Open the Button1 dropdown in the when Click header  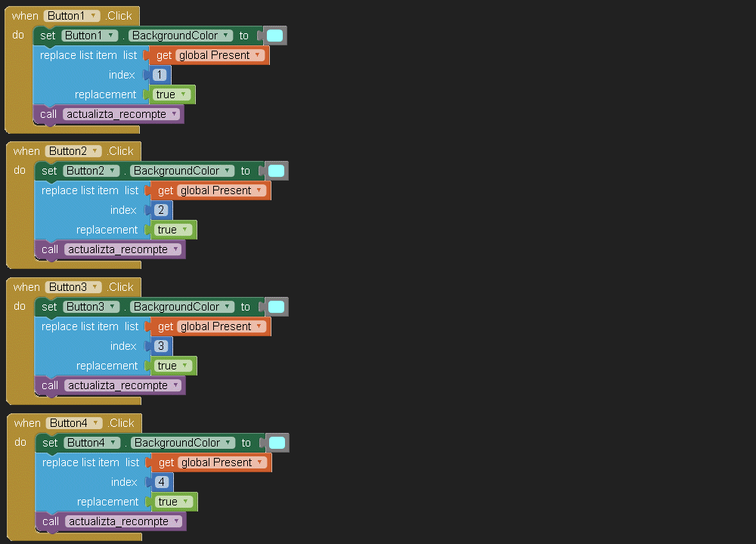[x=72, y=16]
